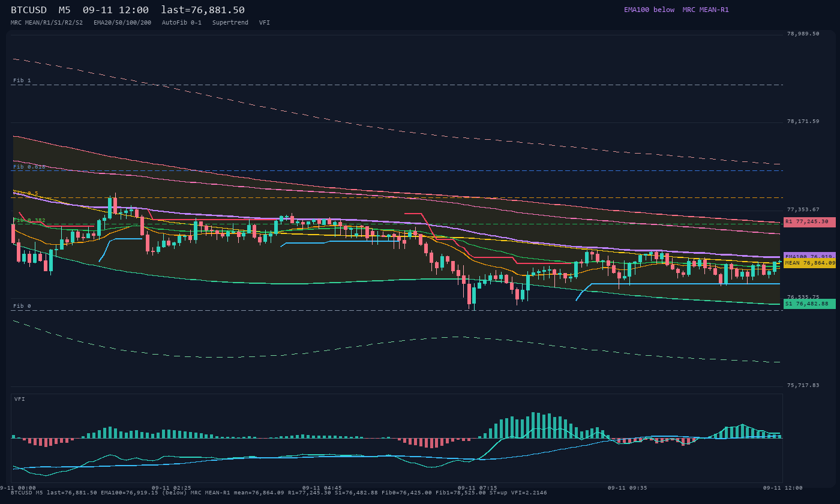Screen dimensions: 840x504
Task: Select the 78,171.59 price axis label
Action: pyautogui.click(x=803, y=121)
